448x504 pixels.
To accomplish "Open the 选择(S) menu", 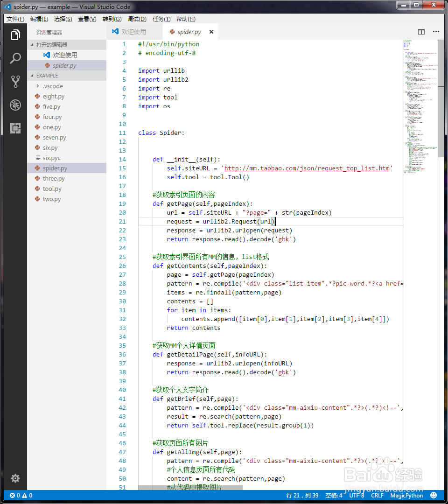I will (x=63, y=19).
